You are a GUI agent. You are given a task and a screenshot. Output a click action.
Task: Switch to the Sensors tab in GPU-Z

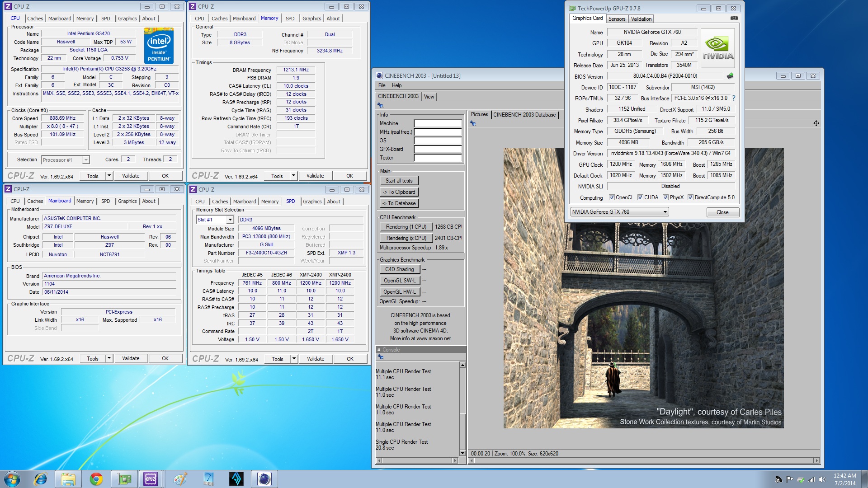(x=617, y=19)
